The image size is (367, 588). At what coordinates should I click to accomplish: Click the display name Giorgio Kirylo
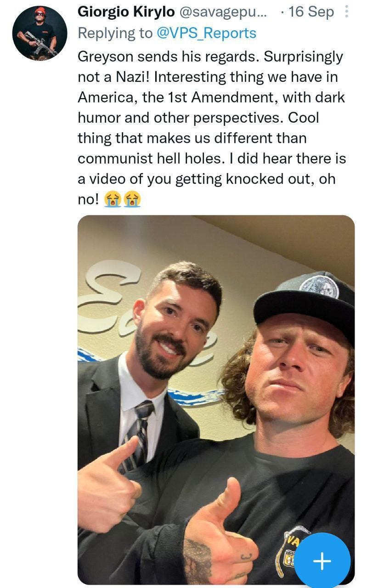126,12
